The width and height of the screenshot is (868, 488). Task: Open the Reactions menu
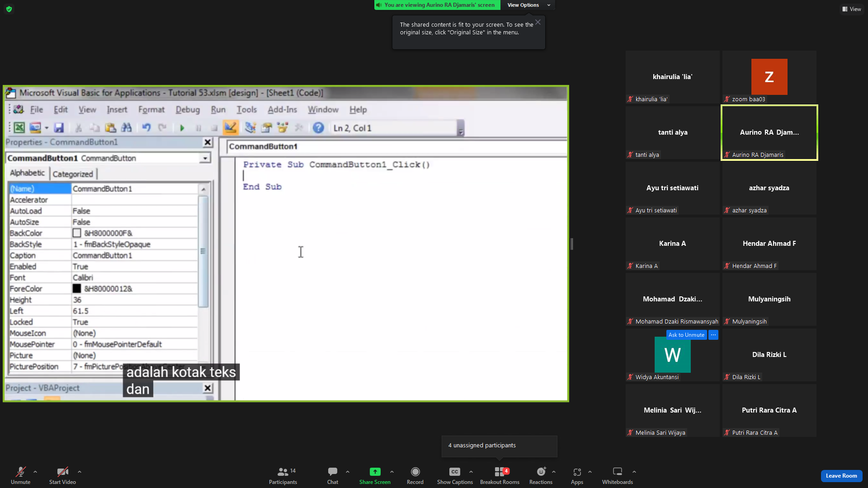point(541,476)
